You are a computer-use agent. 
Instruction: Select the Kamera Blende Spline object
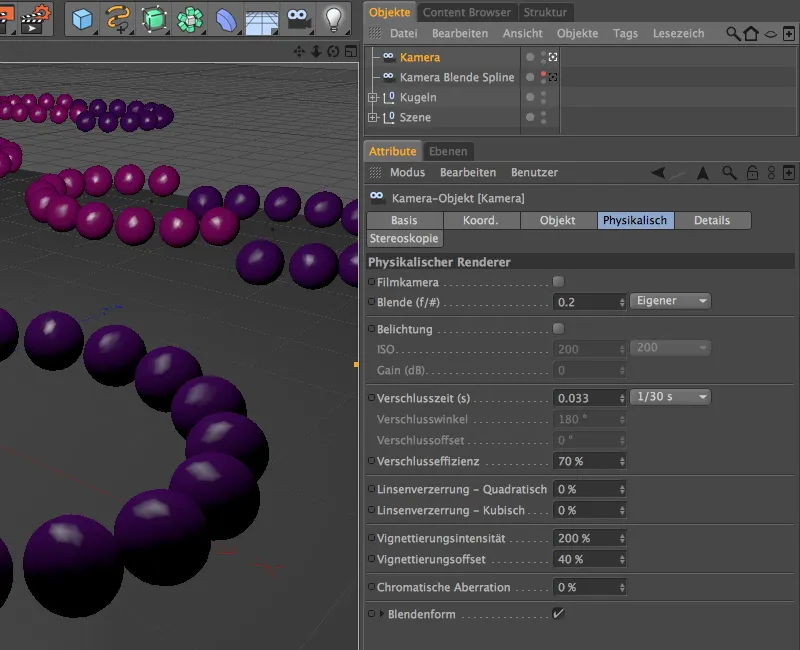tap(457, 78)
